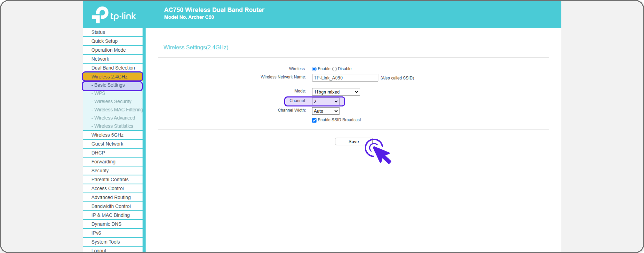The image size is (644, 253).
Task: Select the WPS submenu item
Action: [x=100, y=93]
